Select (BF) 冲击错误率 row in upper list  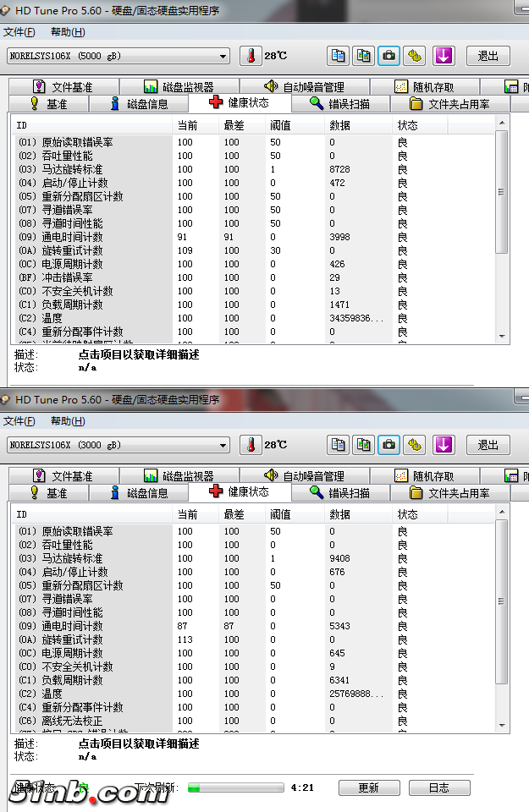tap(255, 277)
